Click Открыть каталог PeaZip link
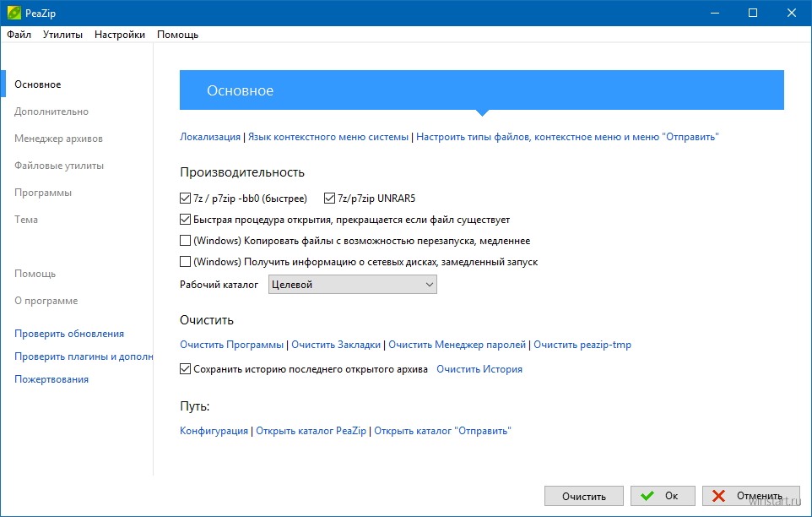Viewport: 812px width, 517px height. (311, 431)
